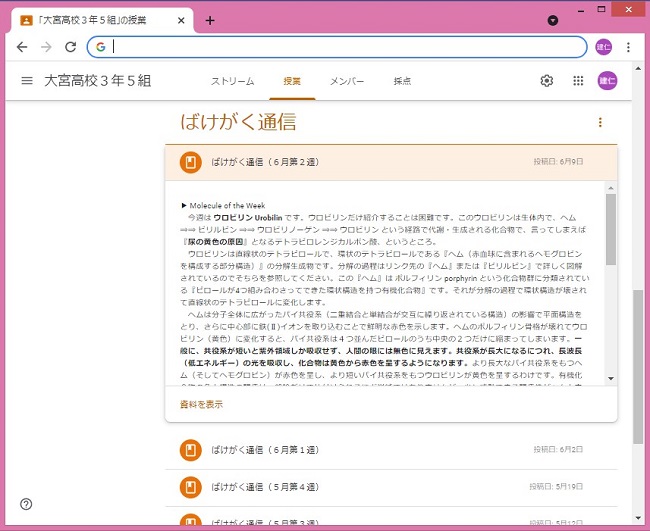Open a new browser tab
The width and height of the screenshot is (650, 531).
click(x=210, y=20)
